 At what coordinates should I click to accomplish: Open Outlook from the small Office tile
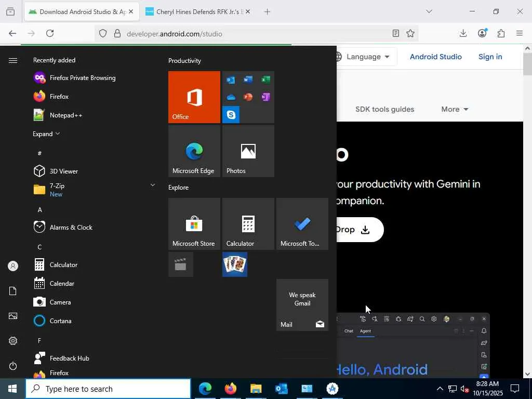pyautogui.click(x=231, y=79)
